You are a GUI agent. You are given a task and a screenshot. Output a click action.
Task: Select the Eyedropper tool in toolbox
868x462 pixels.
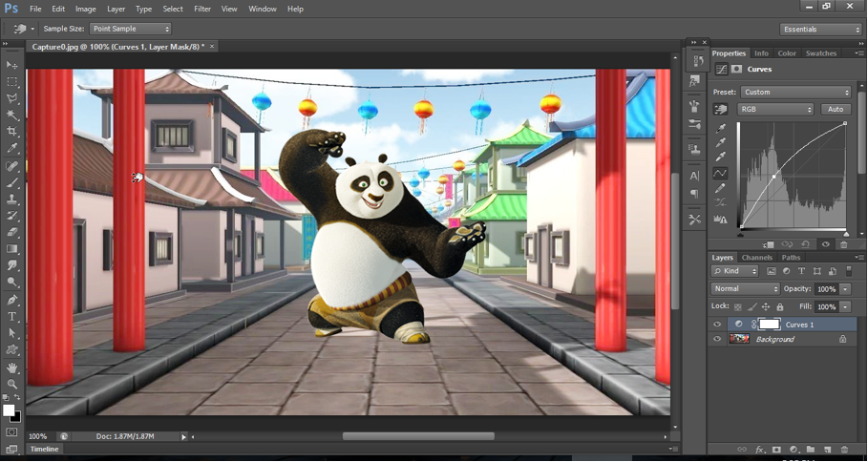(x=12, y=148)
